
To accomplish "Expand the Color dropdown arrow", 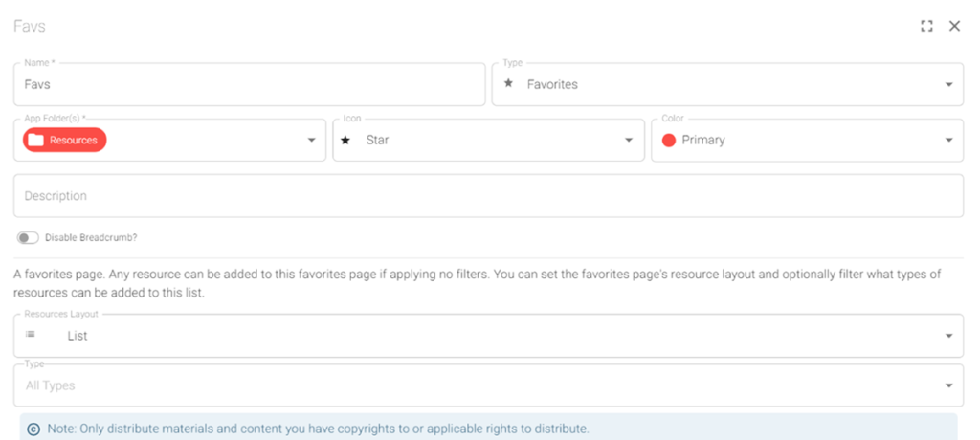I will [948, 141].
